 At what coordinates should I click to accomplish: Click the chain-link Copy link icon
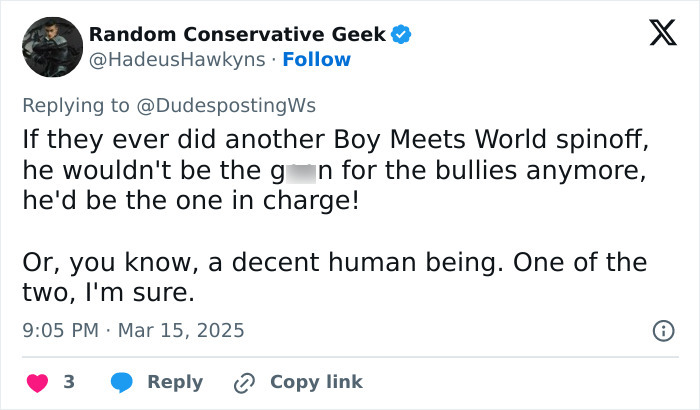click(244, 382)
